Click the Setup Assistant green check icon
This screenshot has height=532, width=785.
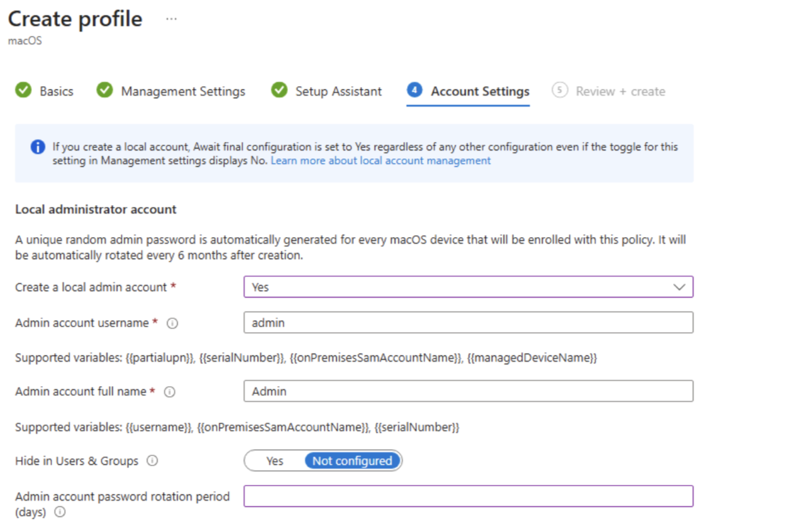(x=279, y=91)
